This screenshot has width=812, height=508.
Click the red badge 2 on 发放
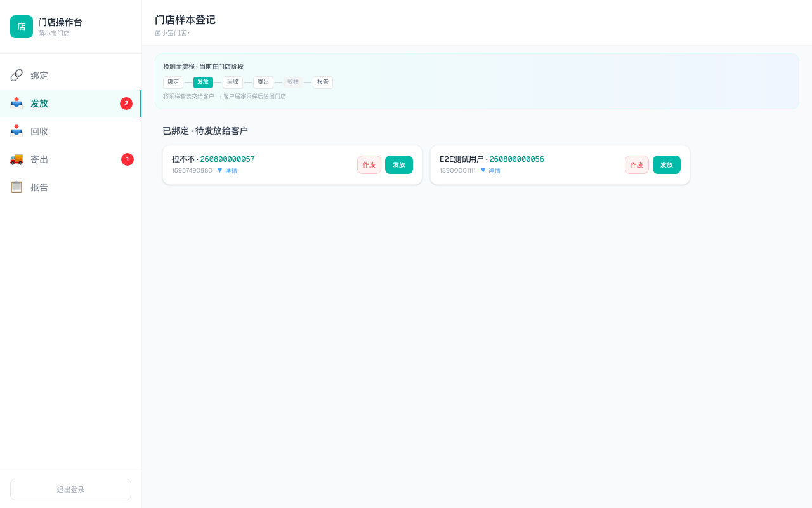point(126,104)
